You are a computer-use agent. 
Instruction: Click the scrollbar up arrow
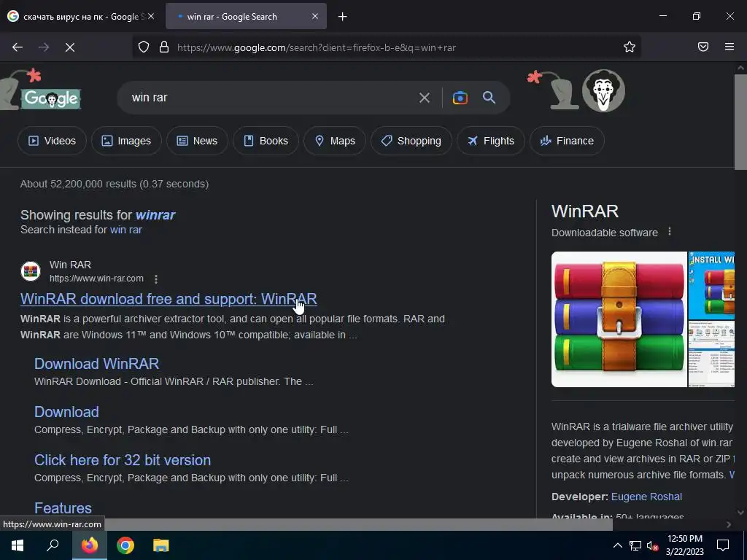click(740, 68)
